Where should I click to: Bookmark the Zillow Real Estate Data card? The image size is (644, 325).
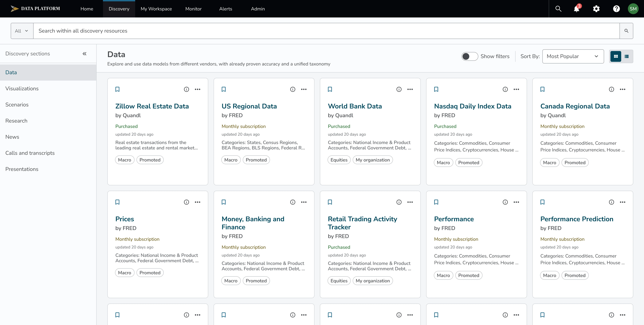(117, 89)
